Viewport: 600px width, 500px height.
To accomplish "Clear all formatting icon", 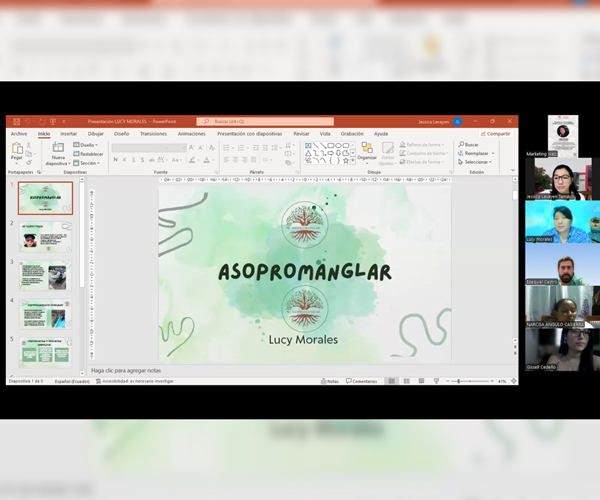I will point(212,148).
